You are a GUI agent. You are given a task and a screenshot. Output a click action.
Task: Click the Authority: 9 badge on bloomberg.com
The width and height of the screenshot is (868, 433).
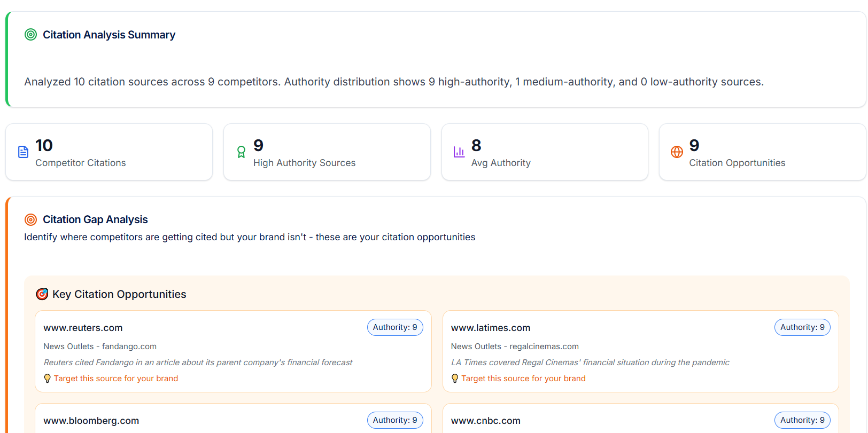(x=395, y=420)
